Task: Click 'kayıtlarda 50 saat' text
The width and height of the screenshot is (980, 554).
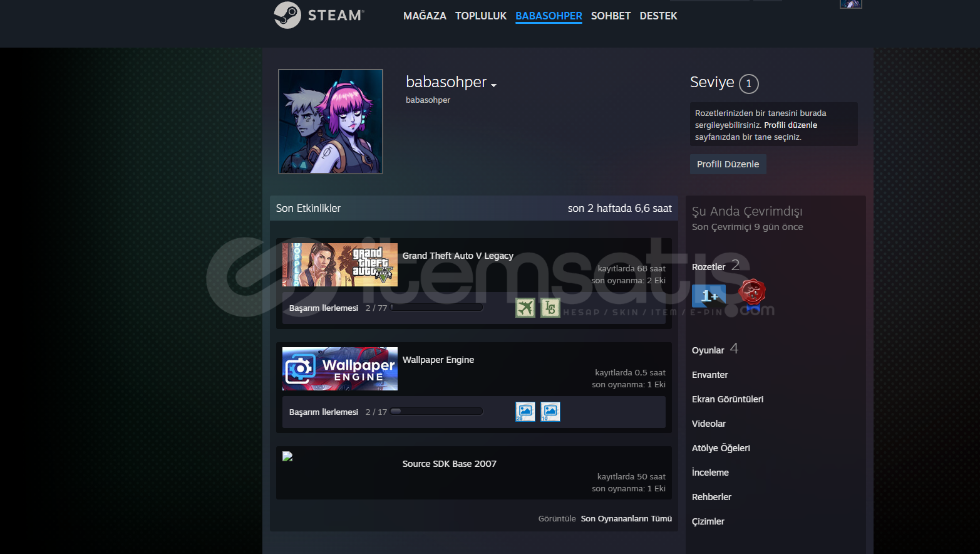Action: (631, 476)
